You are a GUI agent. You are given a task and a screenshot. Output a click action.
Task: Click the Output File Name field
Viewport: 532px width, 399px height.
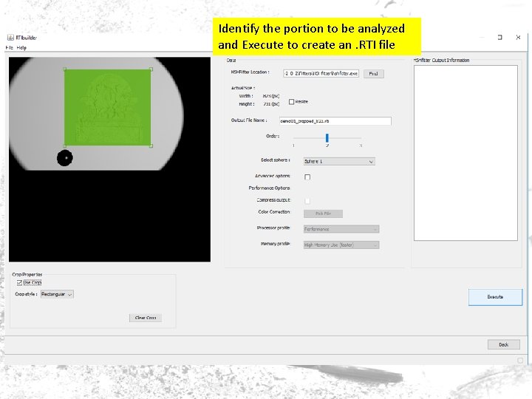click(335, 121)
